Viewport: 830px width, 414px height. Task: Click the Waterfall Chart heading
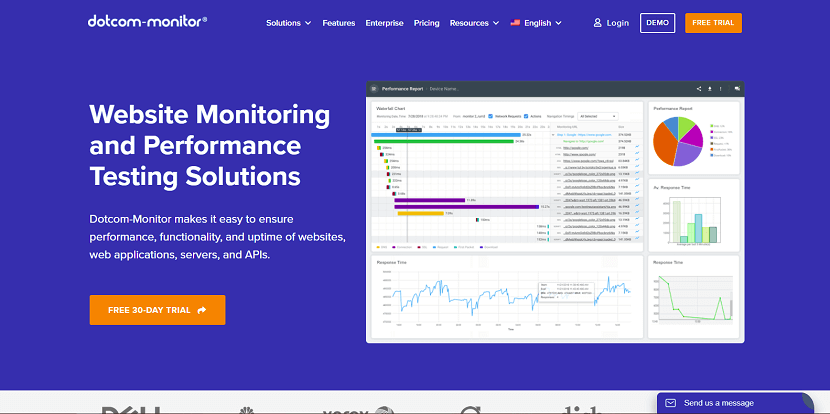391,108
